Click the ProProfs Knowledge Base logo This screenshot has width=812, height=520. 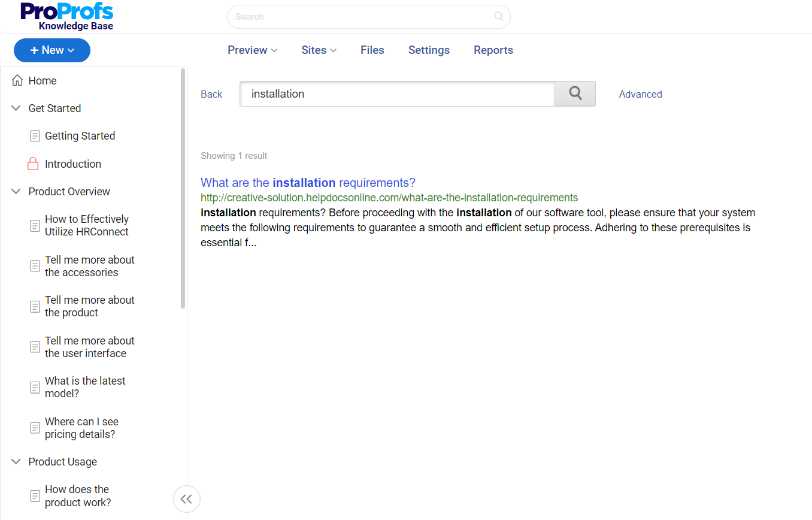coord(66,16)
